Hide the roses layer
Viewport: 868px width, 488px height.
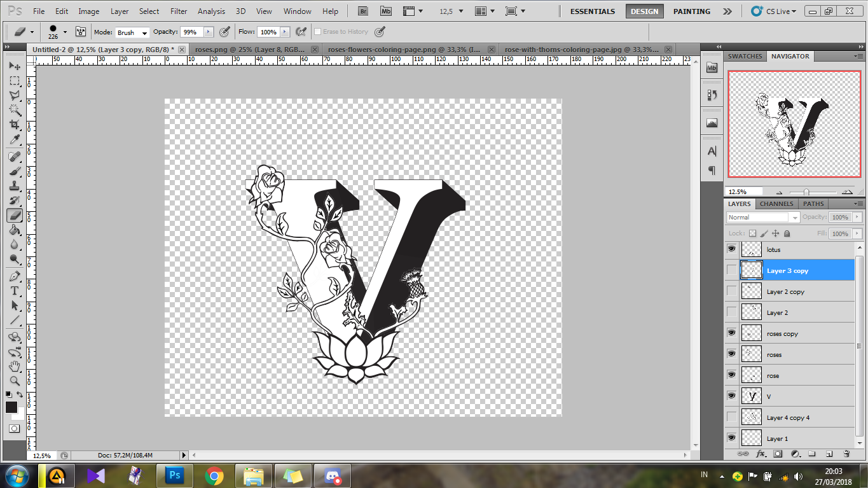pyautogui.click(x=731, y=354)
